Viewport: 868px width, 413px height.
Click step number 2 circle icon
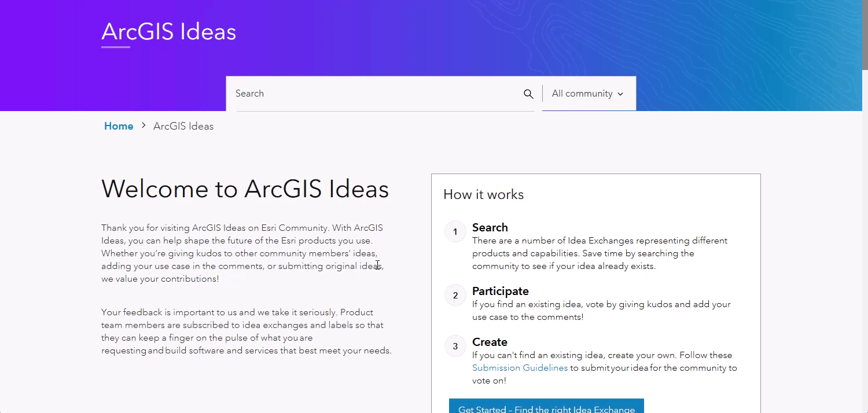point(455,296)
